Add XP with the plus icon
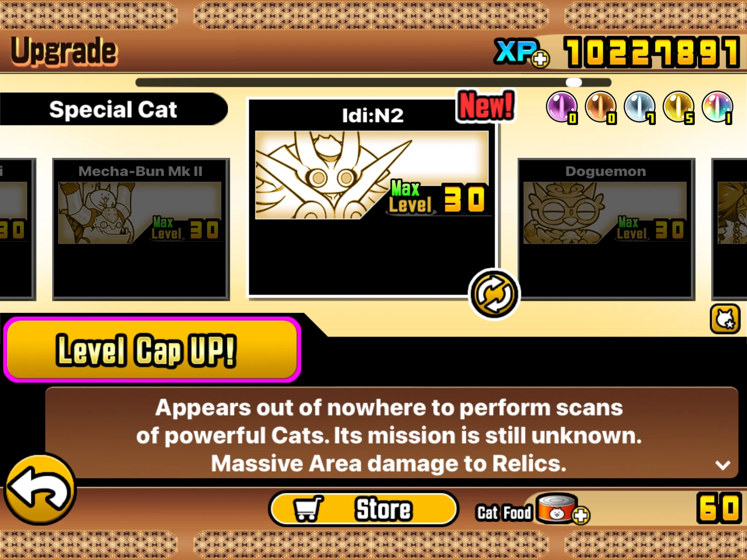The height and width of the screenshot is (560, 747). pyautogui.click(x=540, y=59)
